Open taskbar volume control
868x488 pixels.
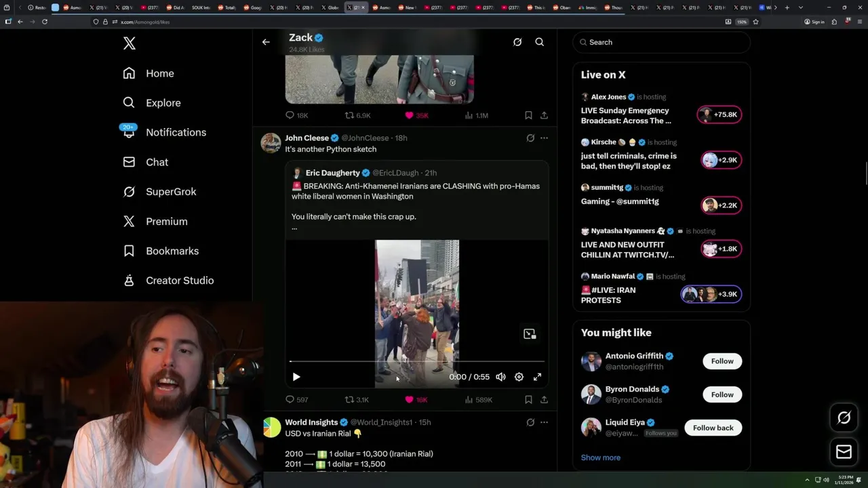pyautogui.click(x=826, y=480)
